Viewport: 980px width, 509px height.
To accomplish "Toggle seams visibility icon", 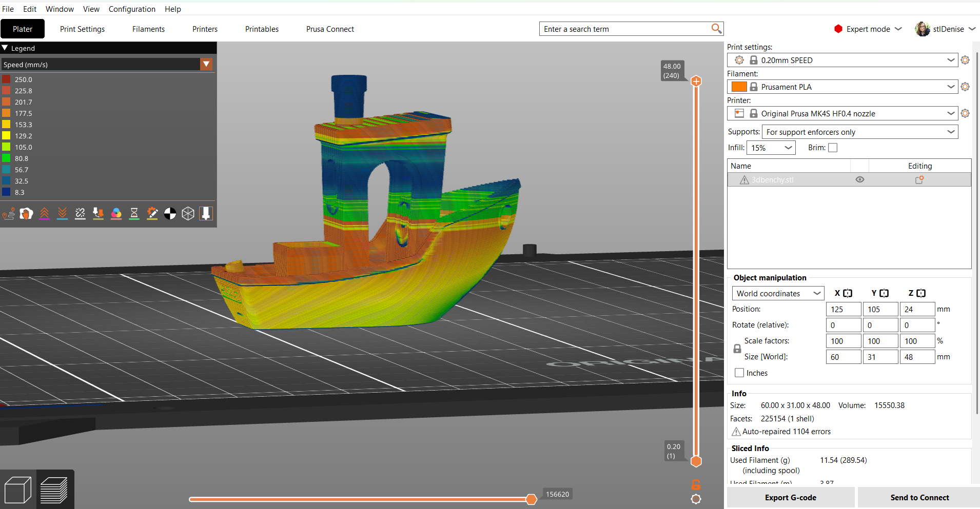I will point(81,214).
